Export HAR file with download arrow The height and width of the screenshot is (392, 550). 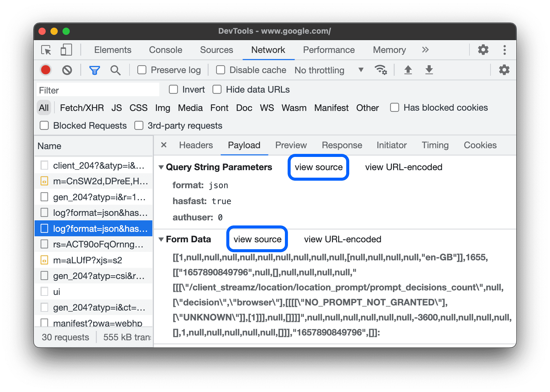(429, 70)
